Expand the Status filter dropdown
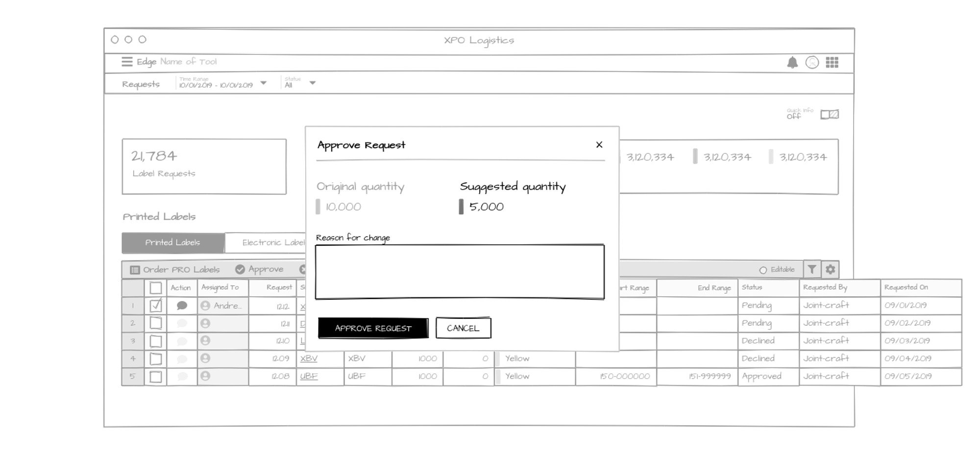This screenshot has width=980, height=458. tap(313, 83)
